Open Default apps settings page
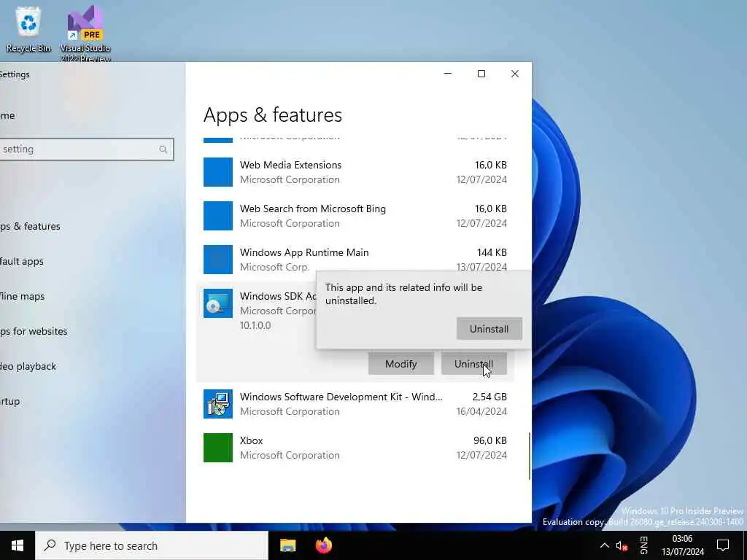Viewport: 747px width, 560px height. 22,262
